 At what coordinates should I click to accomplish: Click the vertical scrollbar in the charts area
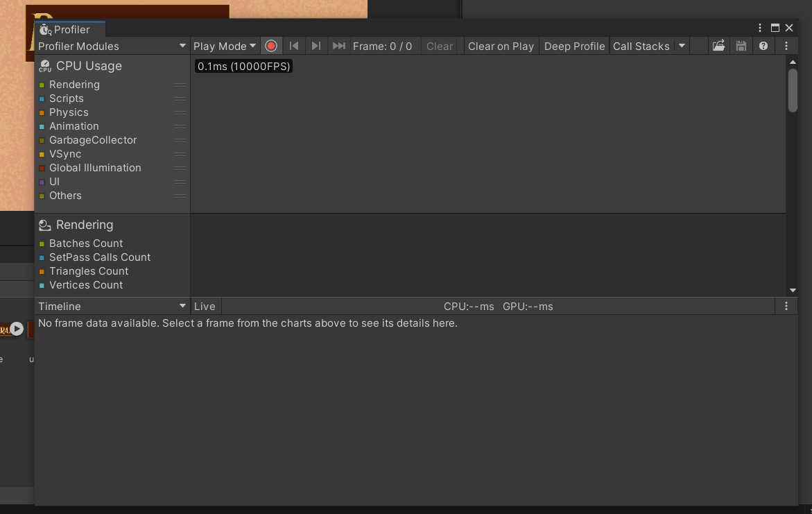pos(793,89)
